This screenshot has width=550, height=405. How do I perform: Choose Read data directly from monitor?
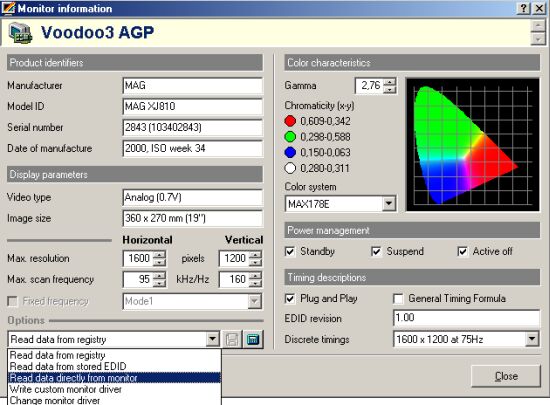coord(114,378)
